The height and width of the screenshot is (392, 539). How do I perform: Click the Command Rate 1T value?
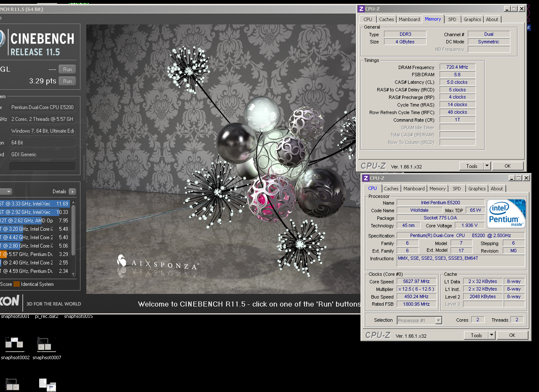tap(457, 120)
